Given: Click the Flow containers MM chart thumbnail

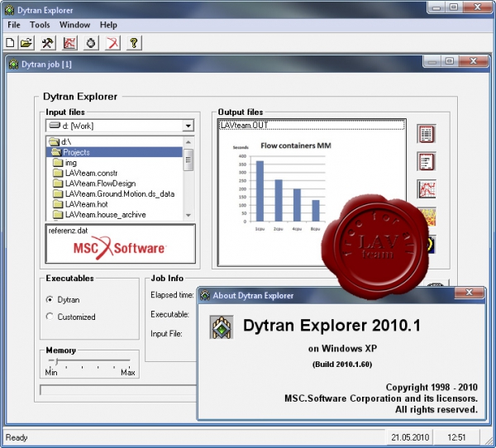Looking at the screenshot, I should [281, 187].
